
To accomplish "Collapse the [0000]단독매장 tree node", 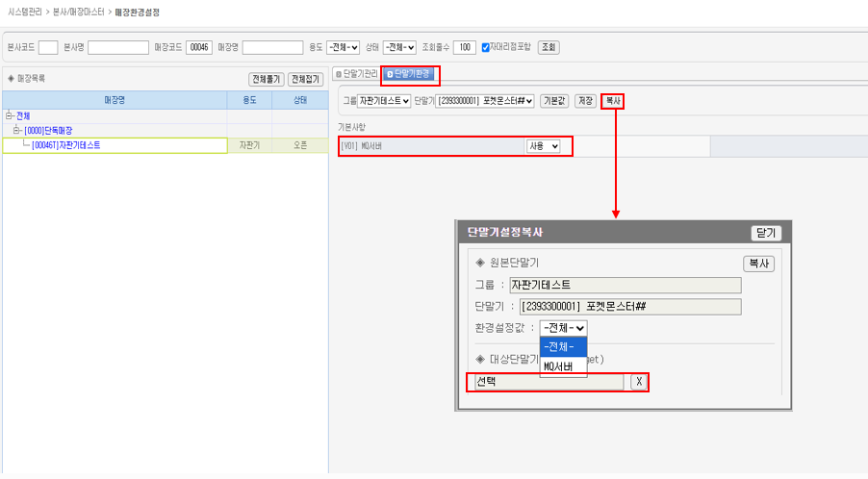I will point(16,131).
